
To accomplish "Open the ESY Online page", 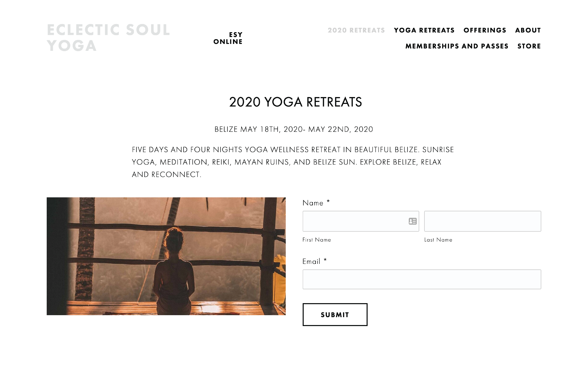I will click(x=228, y=38).
